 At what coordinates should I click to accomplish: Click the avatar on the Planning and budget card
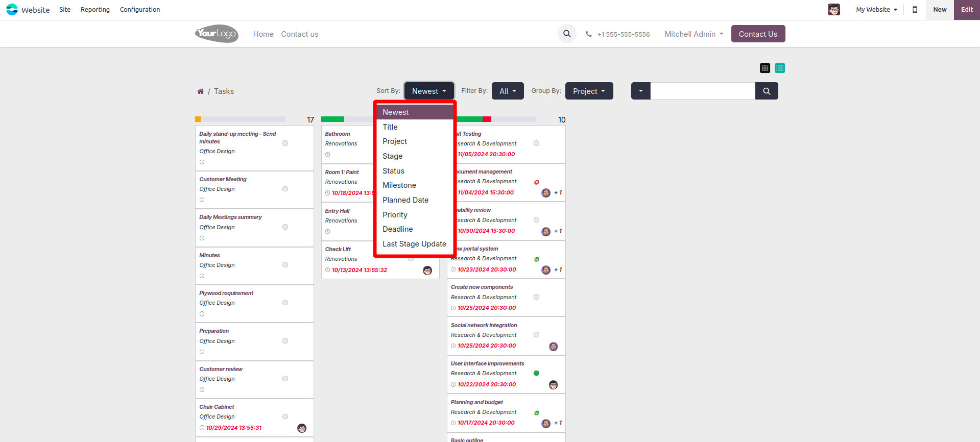(x=546, y=423)
